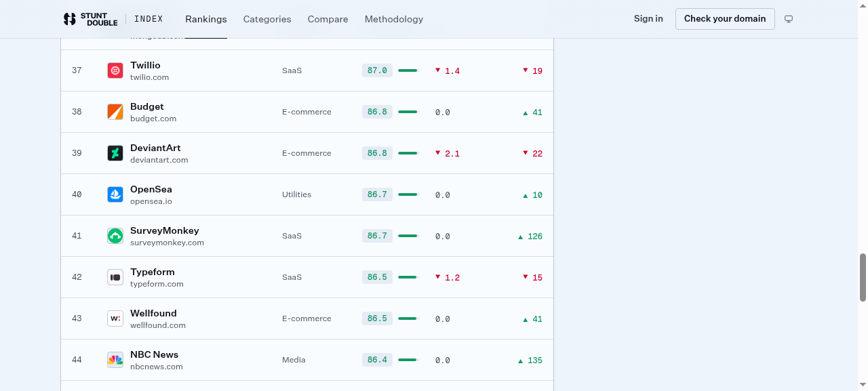Click rank number 37

point(77,70)
